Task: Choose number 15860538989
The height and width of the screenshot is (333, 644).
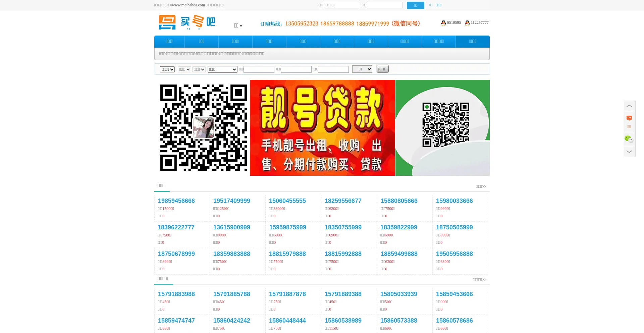Action: 343,321
